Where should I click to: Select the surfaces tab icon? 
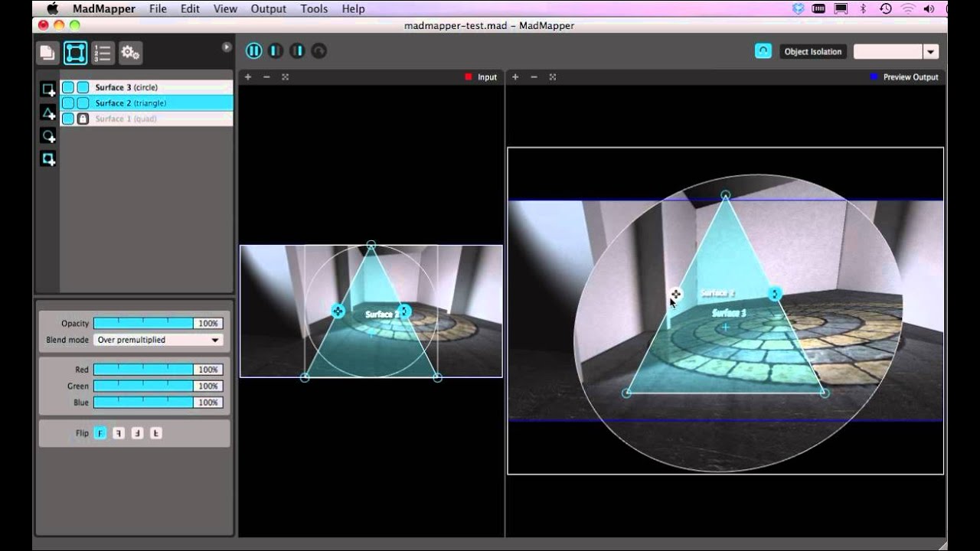(x=75, y=53)
